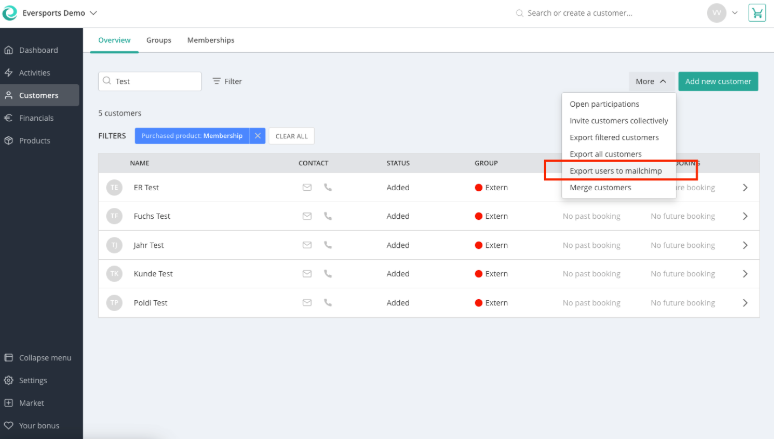Click the customer list search field
Screen dimensions: 776x439
pyautogui.click(x=150, y=81)
